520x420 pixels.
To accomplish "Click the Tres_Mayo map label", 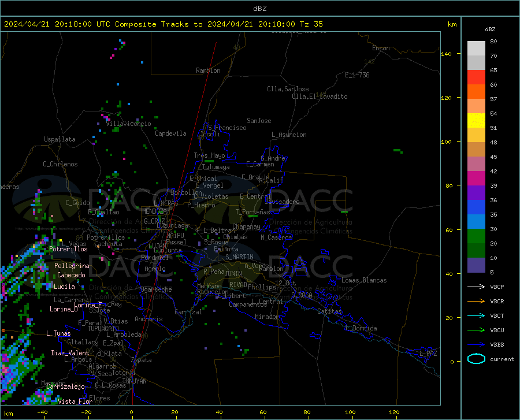I will tap(209, 155).
